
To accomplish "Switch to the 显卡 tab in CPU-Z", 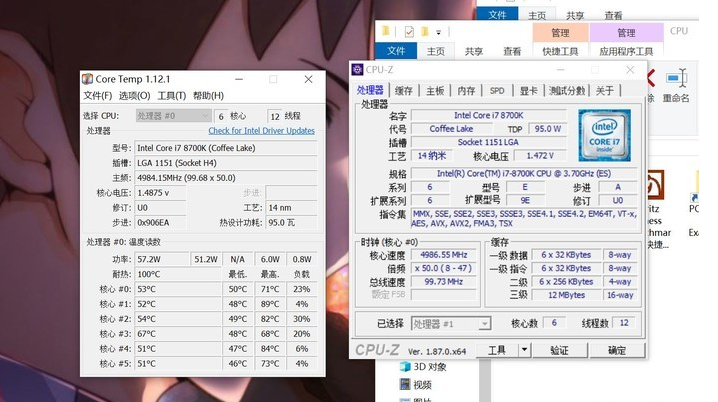I will pyautogui.click(x=527, y=91).
